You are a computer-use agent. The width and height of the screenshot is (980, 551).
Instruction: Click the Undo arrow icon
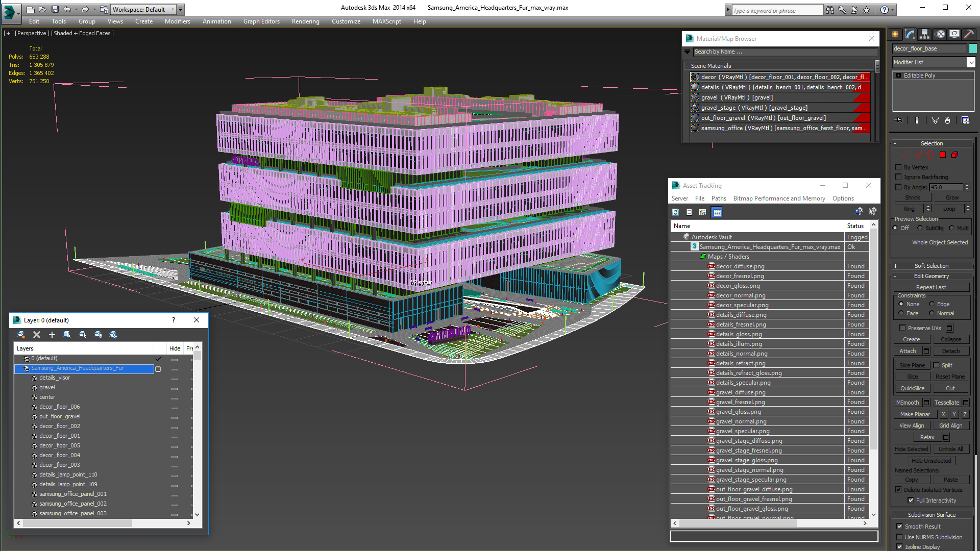pos(67,9)
